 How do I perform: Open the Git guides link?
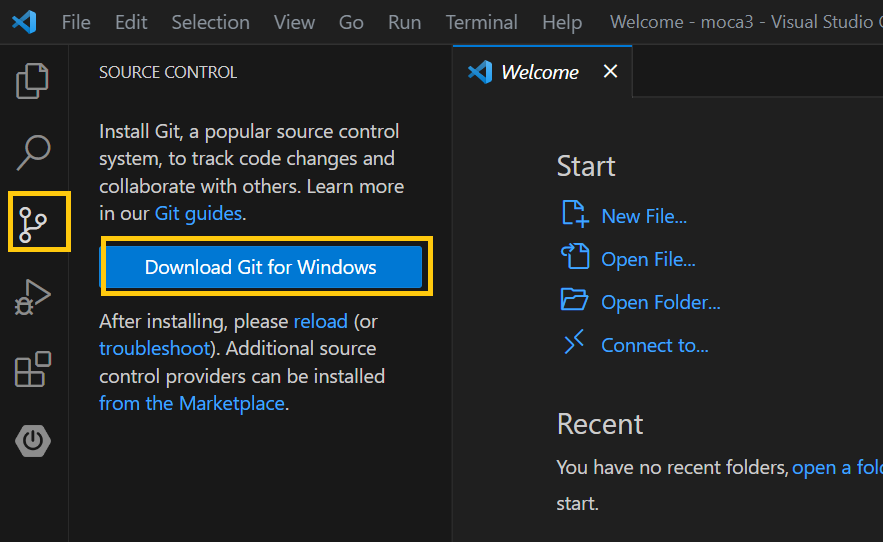198,214
